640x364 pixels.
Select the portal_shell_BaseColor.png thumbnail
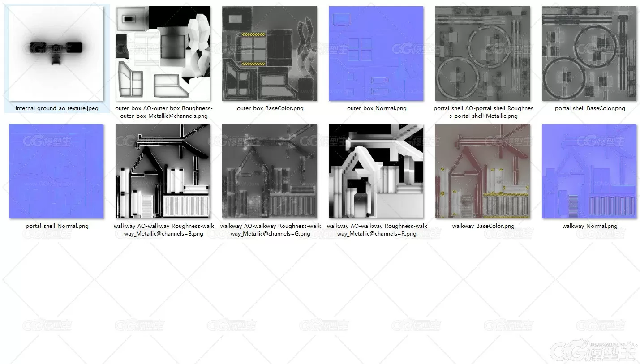tap(589, 53)
